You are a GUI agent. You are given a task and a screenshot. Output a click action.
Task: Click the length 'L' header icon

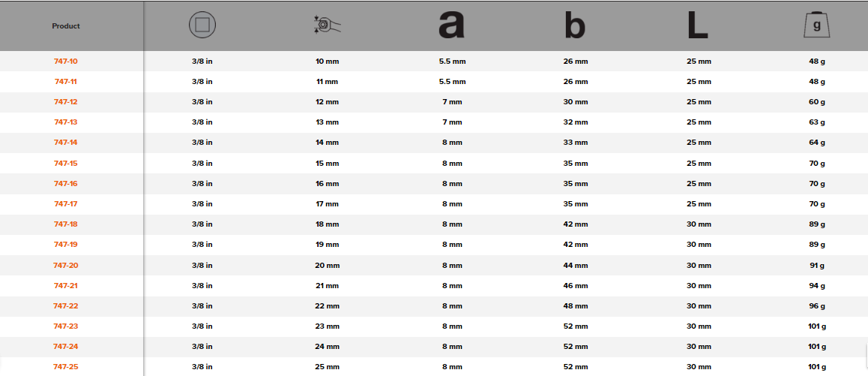click(x=698, y=26)
